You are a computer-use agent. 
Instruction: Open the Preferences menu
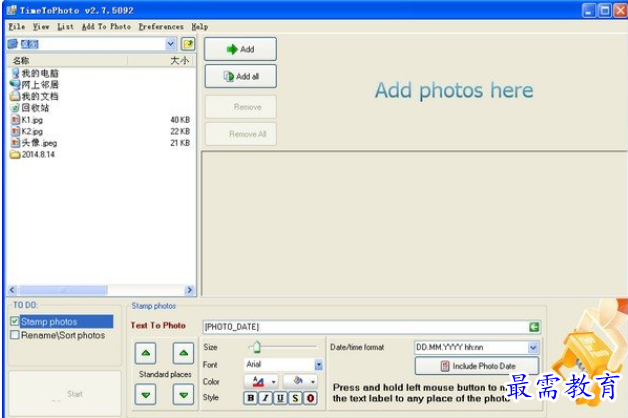pyautogui.click(x=161, y=27)
